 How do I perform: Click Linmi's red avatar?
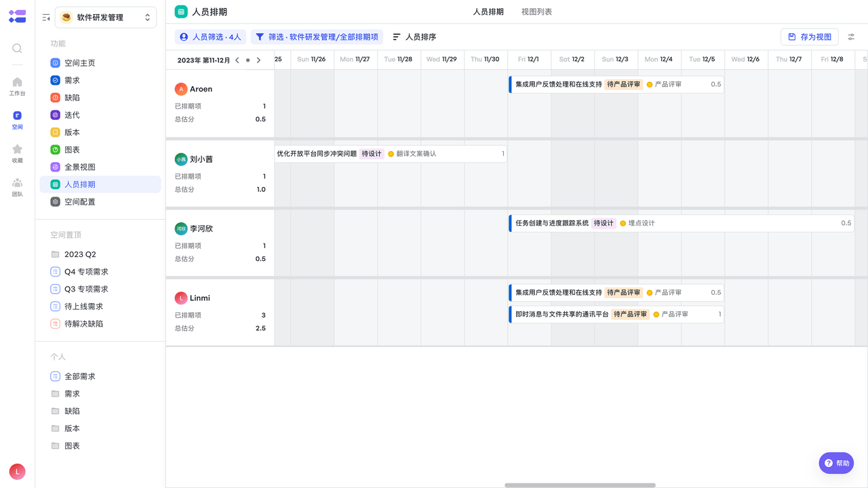[x=181, y=298]
